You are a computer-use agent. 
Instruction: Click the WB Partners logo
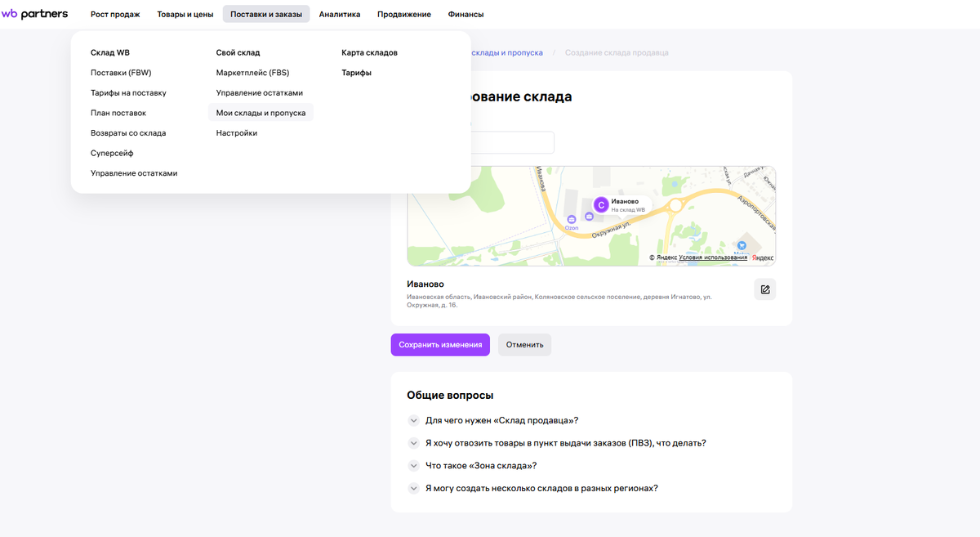pyautogui.click(x=34, y=14)
